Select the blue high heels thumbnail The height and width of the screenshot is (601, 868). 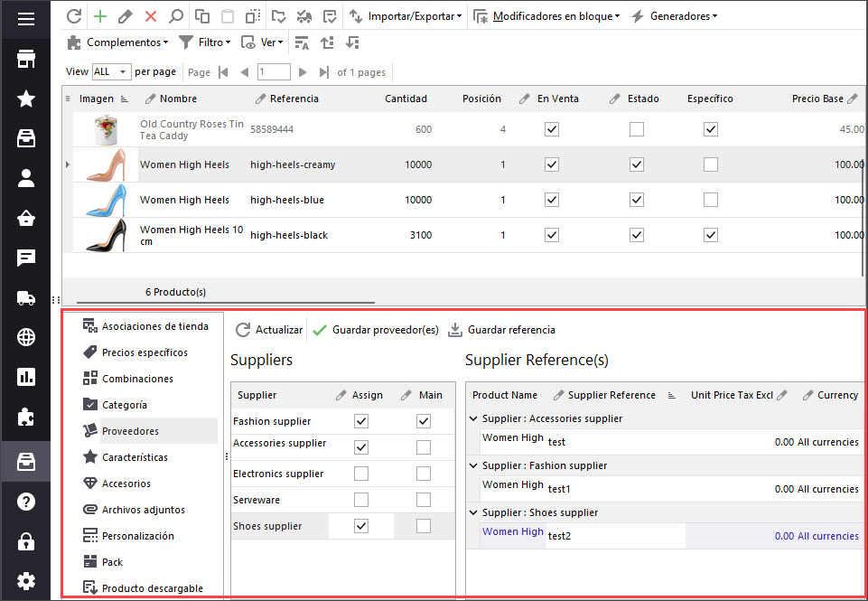coord(107,200)
